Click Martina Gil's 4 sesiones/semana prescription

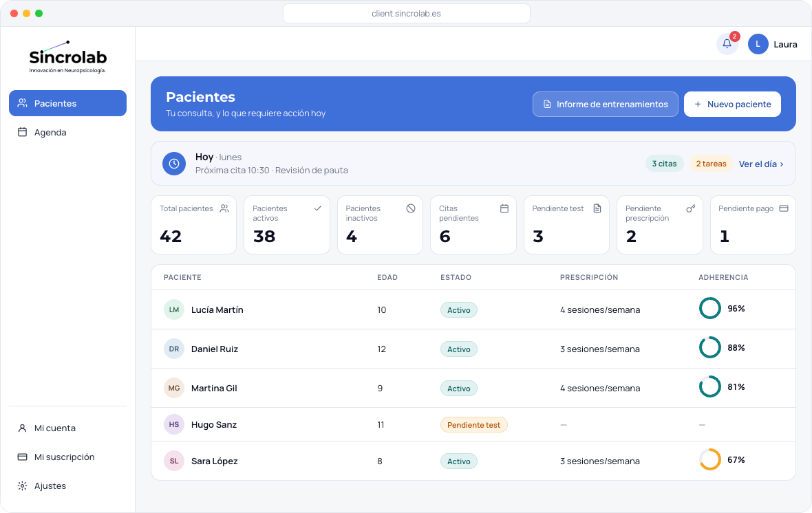pyautogui.click(x=599, y=388)
